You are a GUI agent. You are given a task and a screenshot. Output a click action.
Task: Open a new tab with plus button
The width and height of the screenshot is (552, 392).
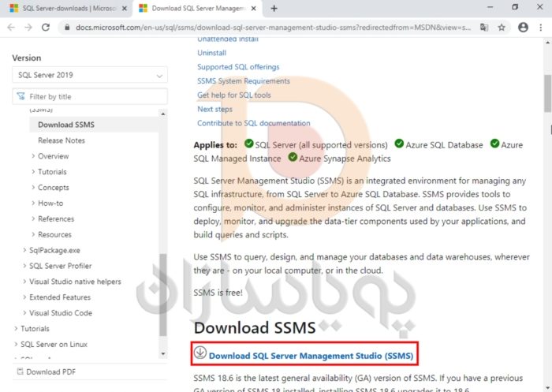coord(274,8)
